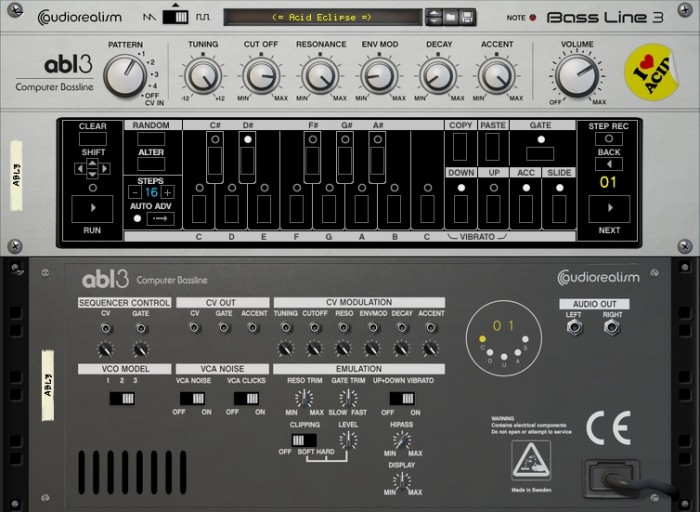Click the save patch disk icon
The image size is (700, 512).
(467, 17)
